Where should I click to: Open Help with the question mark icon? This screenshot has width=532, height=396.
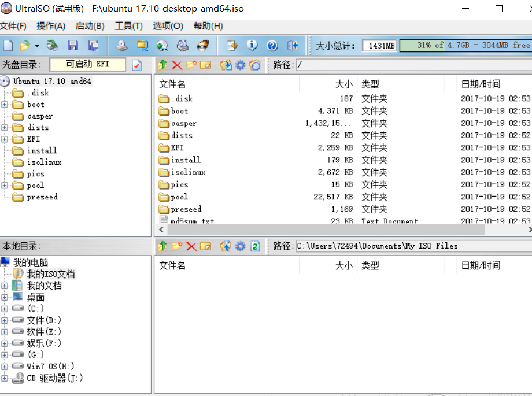pyautogui.click(x=272, y=46)
